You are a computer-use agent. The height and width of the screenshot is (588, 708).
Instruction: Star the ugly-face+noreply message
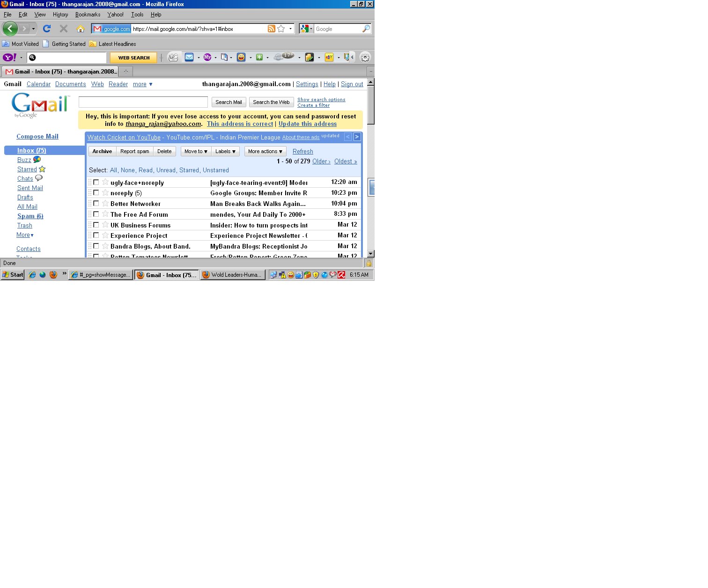click(105, 182)
